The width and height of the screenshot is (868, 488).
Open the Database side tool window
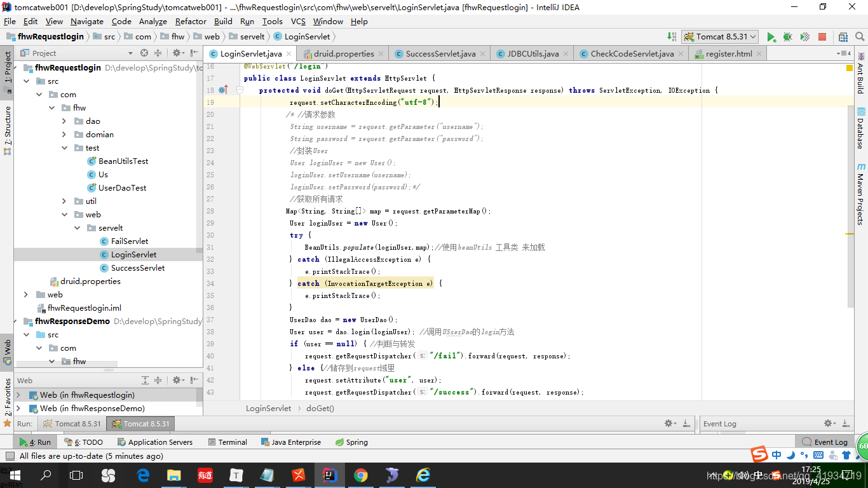[x=860, y=130]
